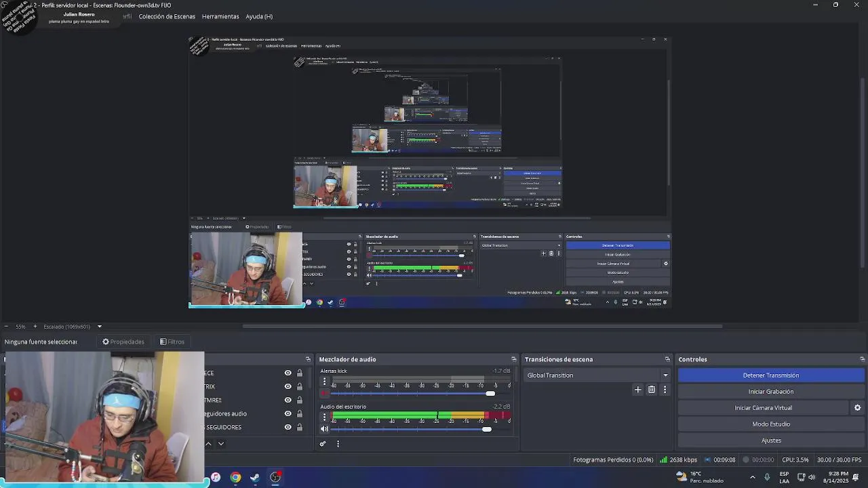
Task: Undock the Controles panel
Action: coord(862,359)
